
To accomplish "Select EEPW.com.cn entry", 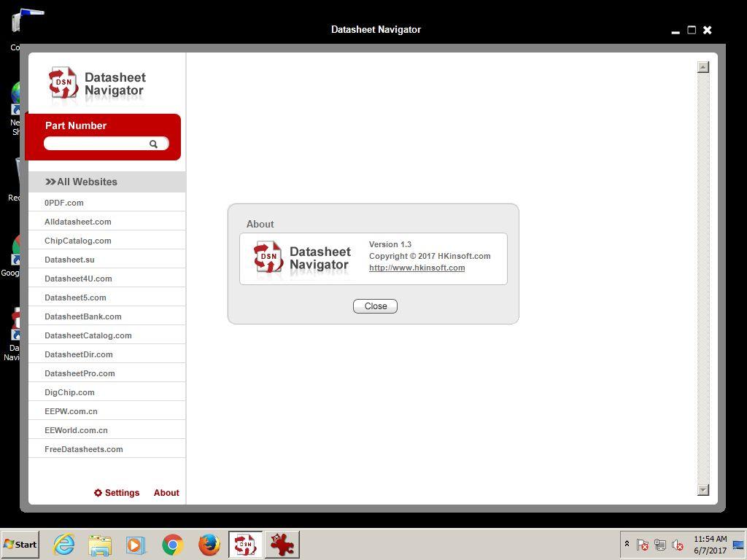I will [x=107, y=411].
